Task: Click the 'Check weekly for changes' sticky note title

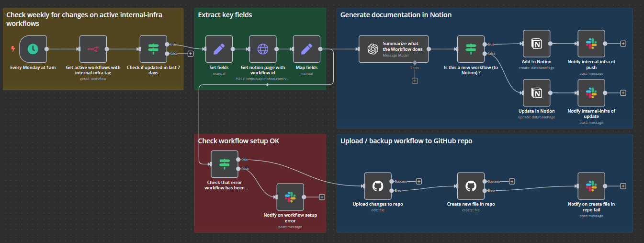Action: (x=84, y=19)
